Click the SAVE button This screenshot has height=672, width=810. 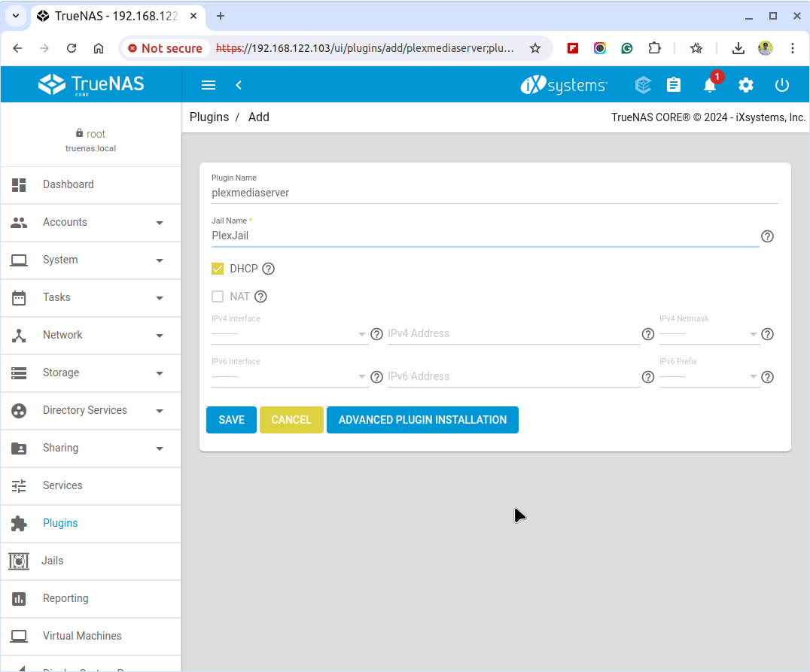click(x=231, y=420)
